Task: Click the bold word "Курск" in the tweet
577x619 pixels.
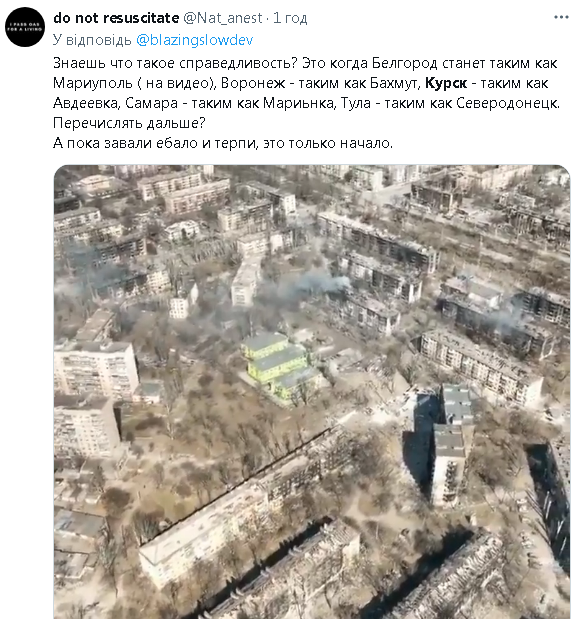Action: click(446, 83)
